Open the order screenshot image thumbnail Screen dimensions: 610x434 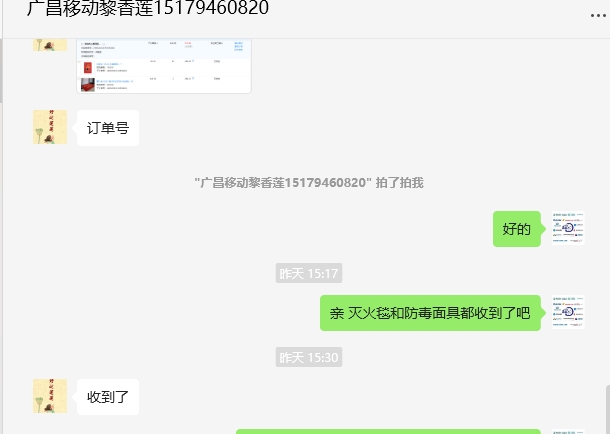[x=164, y=66]
